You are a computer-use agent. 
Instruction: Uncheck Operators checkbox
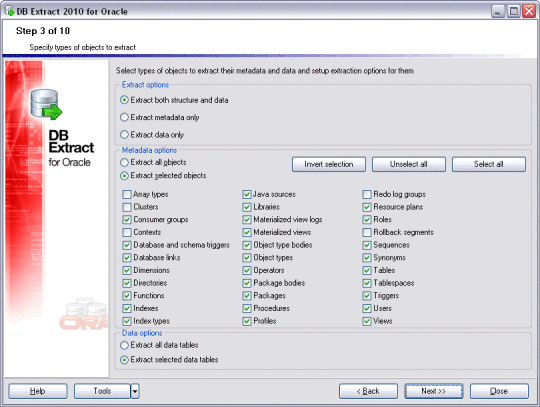[247, 271]
